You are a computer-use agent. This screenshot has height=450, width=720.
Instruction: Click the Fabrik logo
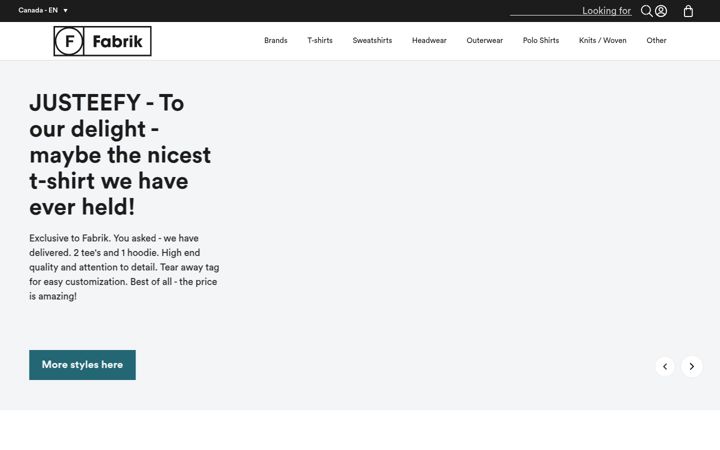[x=102, y=41]
